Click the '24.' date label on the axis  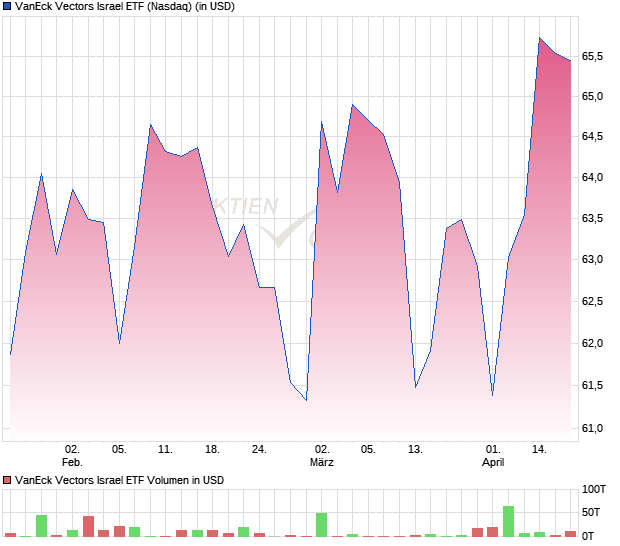(x=259, y=450)
